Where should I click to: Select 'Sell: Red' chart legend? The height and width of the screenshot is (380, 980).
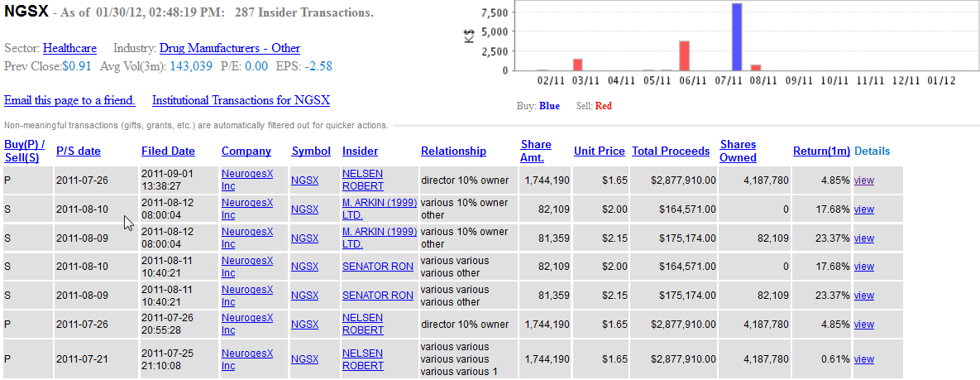pyautogui.click(x=594, y=106)
